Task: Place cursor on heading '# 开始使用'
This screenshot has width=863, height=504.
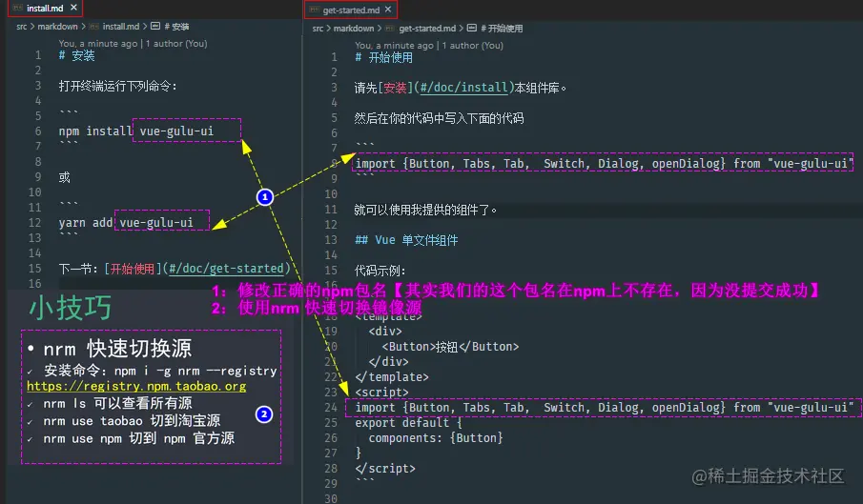Action: point(384,58)
